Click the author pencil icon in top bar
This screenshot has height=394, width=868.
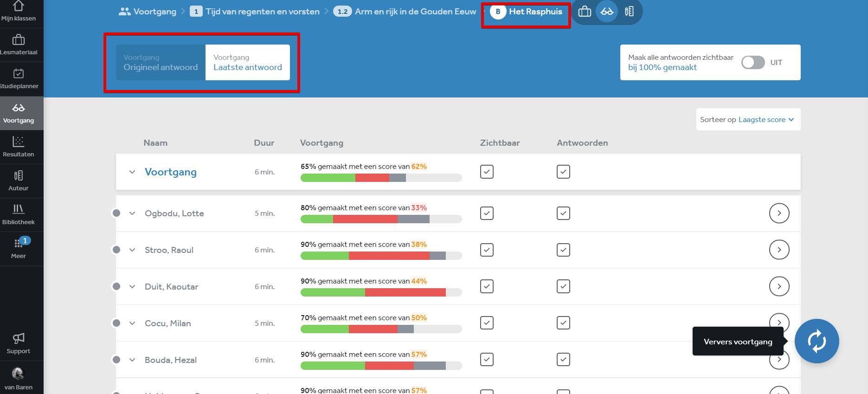pyautogui.click(x=629, y=12)
